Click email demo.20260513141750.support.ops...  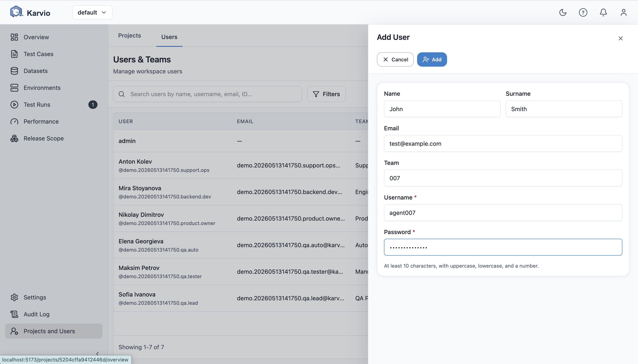tap(288, 165)
